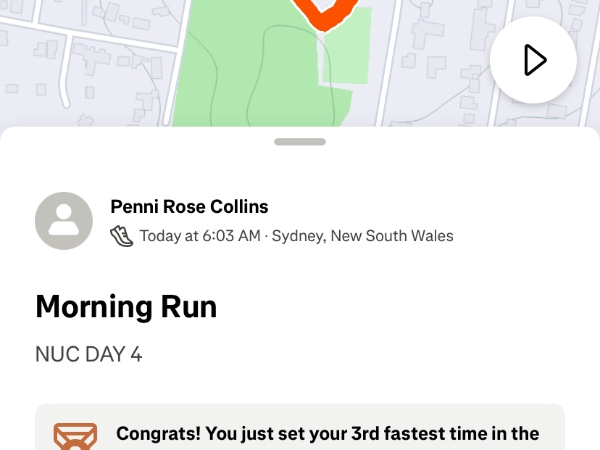The height and width of the screenshot is (450, 600).
Task: Click the orange medal achievement icon
Action: pyautogui.click(x=75, y=437)
